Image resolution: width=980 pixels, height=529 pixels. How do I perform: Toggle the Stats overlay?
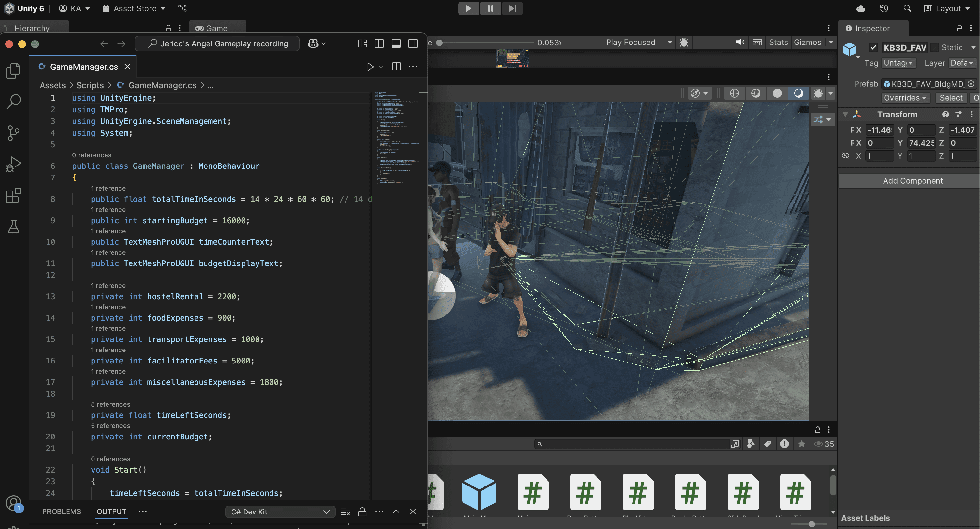pyautogui.click(x=778, y=42)
